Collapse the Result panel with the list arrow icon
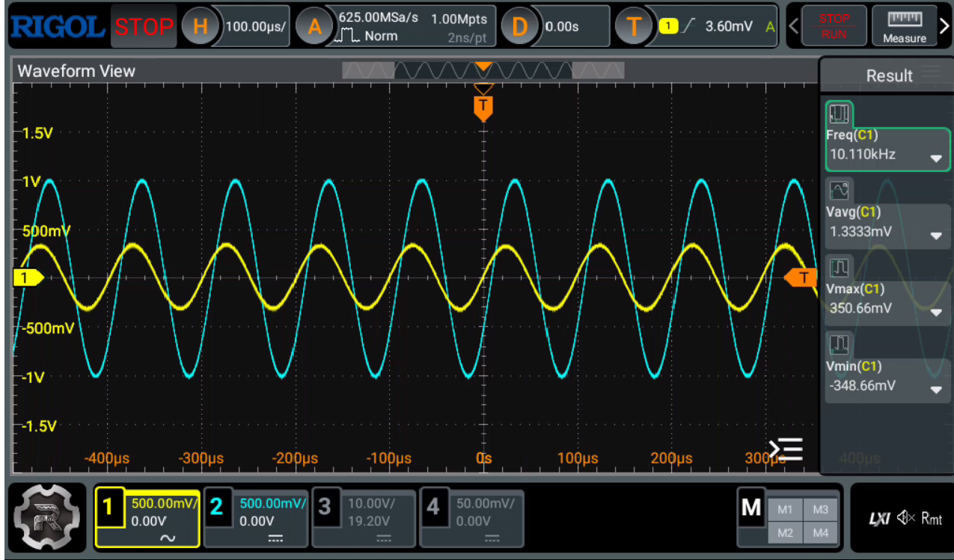Viewport: 954px width, 560px height. [786, 449]
